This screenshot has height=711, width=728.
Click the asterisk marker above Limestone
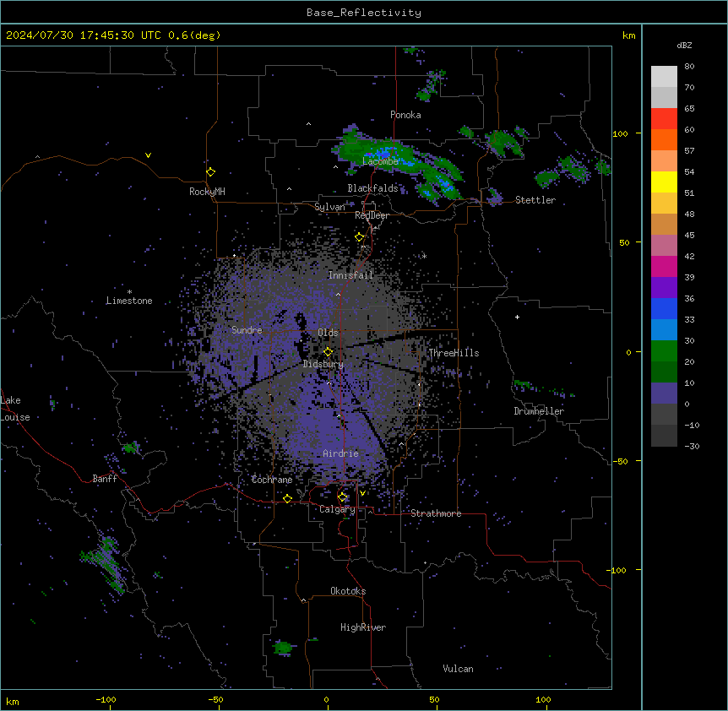[130, 292]
